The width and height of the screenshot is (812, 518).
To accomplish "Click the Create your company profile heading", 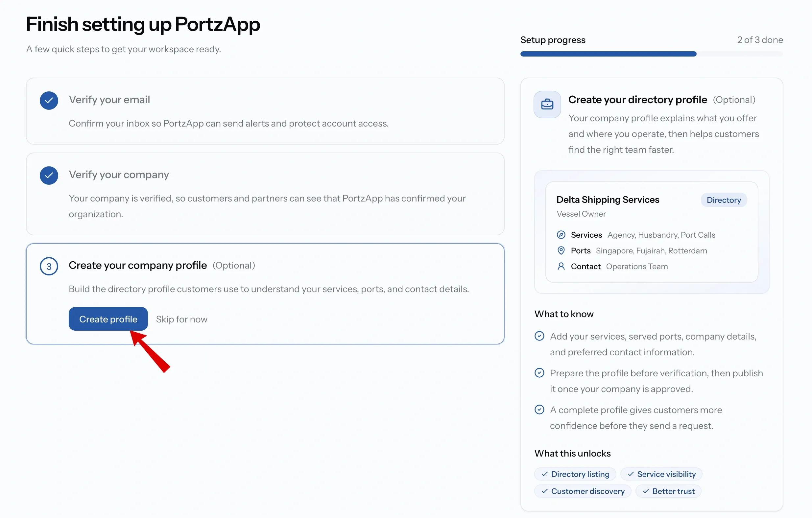I will 138,265.
